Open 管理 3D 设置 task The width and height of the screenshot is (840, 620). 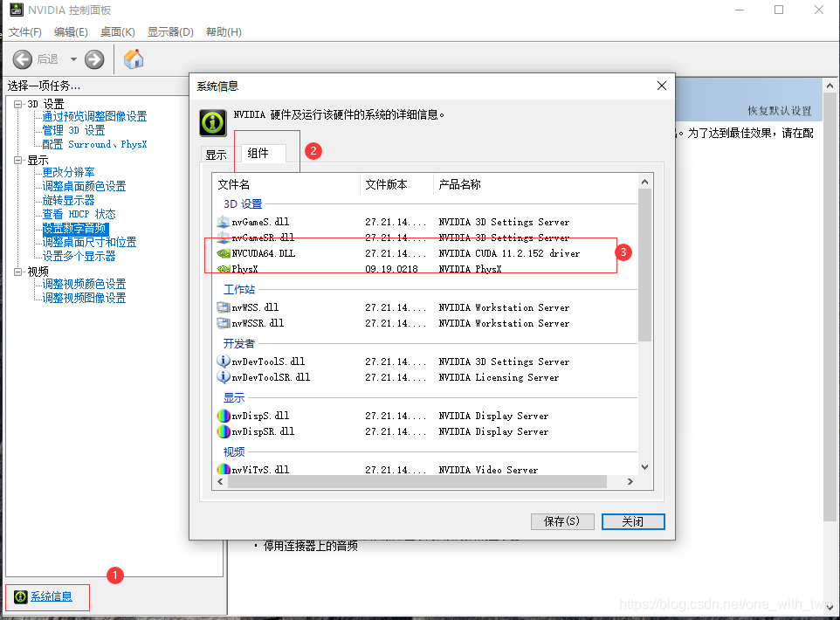pos(73,130)
